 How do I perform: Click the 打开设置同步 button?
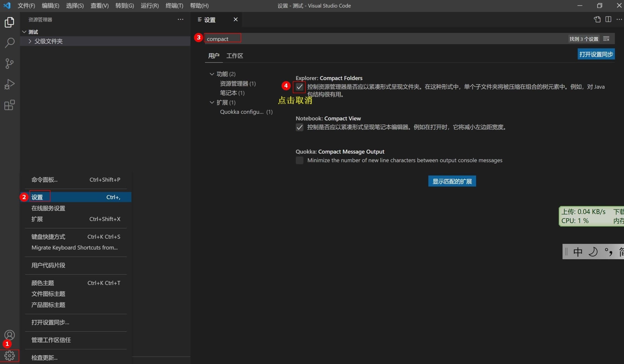coord(596,54)
